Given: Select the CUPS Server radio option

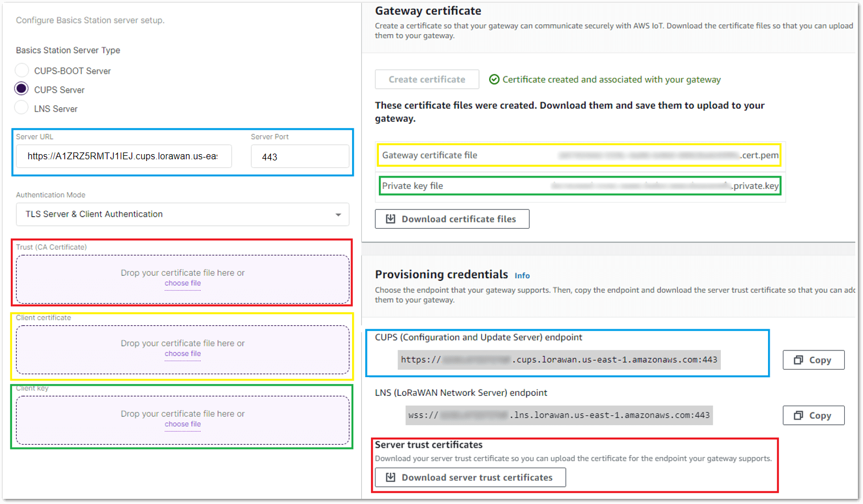Looking at the screenshot, I should 22,89.
